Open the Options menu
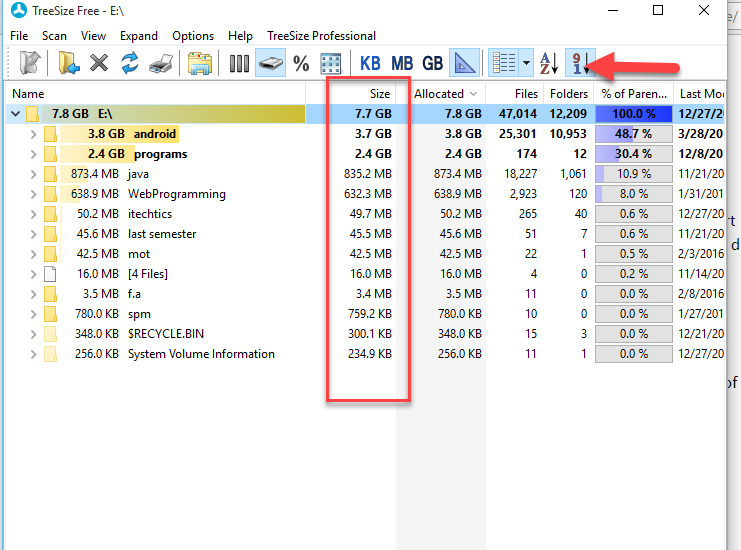The image size is (741, 550). click(x=193, y=36)
